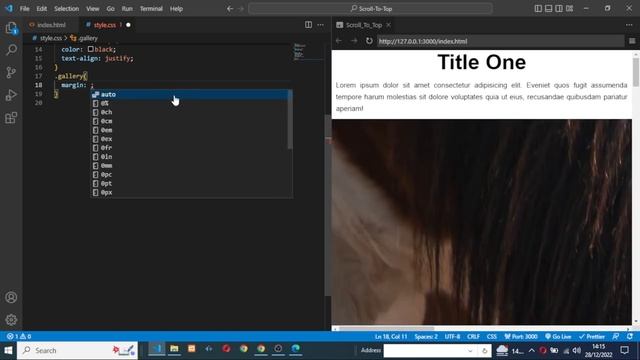This screenshot has height=360, width=640.
Task: Toggle the bottom panel layout icon
Action: pos(549,9)
